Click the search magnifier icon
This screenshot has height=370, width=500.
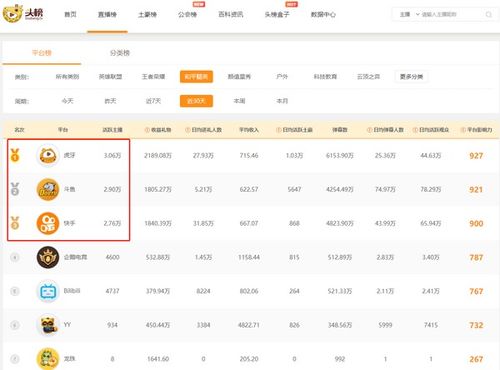coord(489,14)
